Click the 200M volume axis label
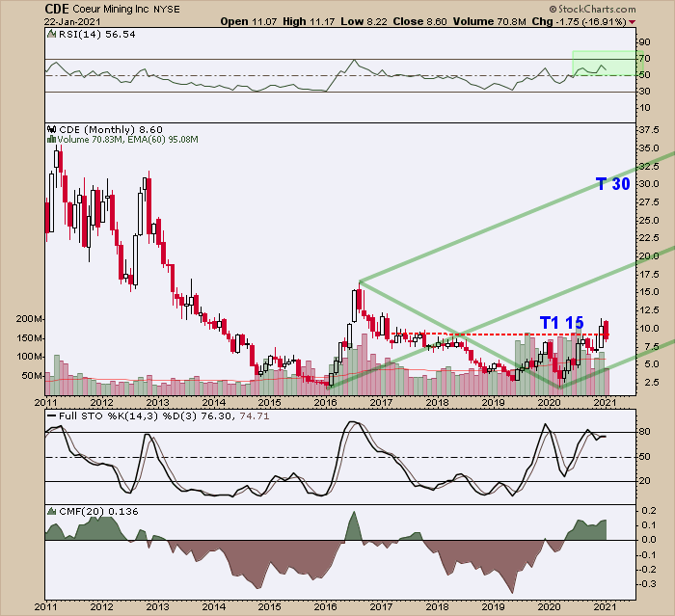 pos(29,319)
